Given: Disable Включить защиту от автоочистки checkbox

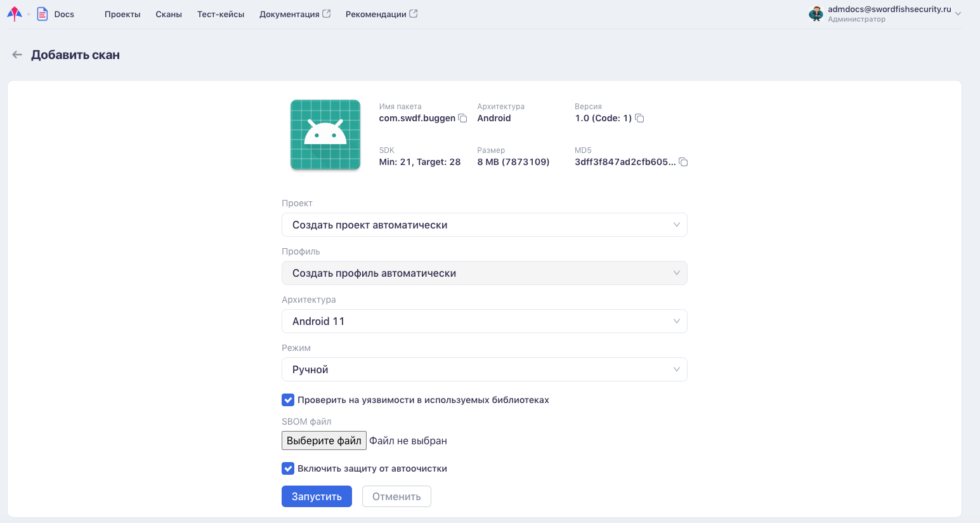Looking at the screenshot, I should [x=288, y=468].
